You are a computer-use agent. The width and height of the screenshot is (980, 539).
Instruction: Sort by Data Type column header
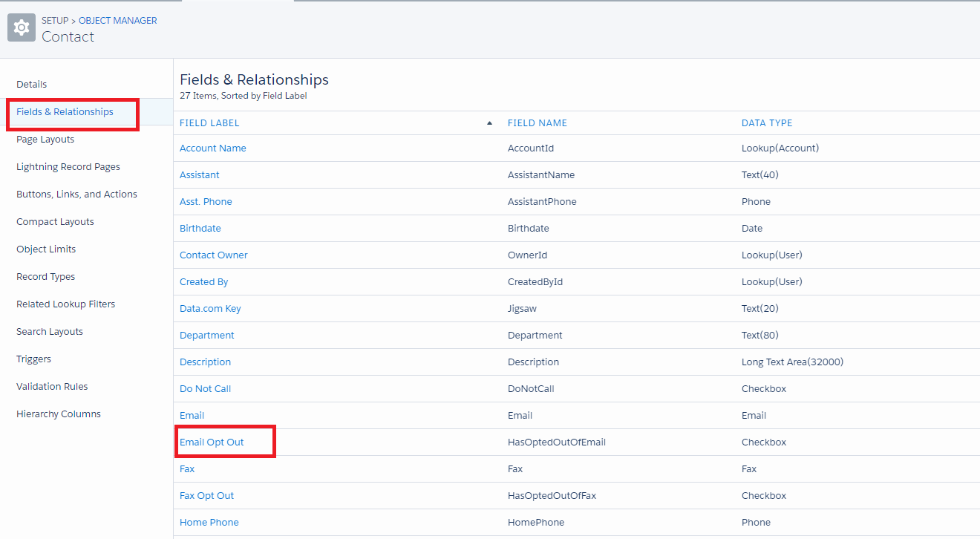[767, 123]
